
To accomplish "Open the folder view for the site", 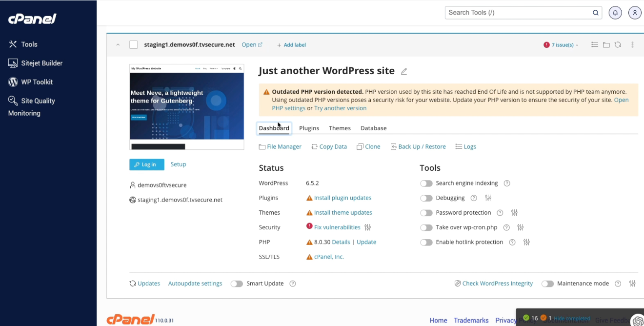I will pos(606,44).
